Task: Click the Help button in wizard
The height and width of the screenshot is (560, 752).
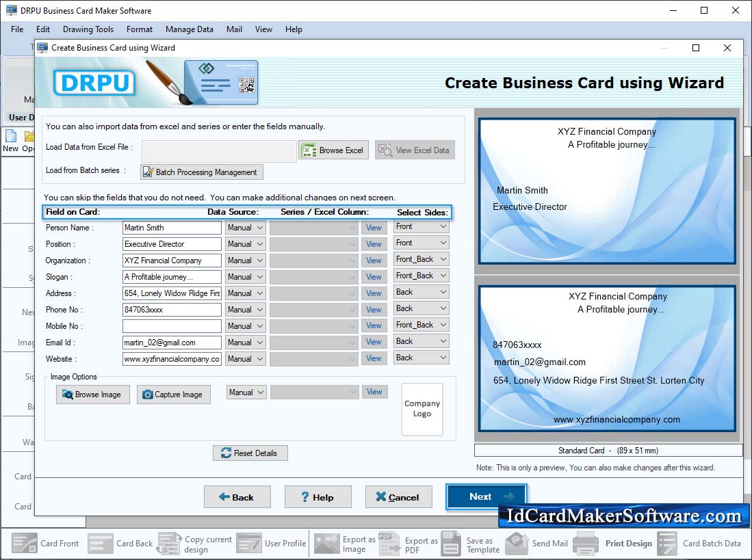Action: (318, 497)
